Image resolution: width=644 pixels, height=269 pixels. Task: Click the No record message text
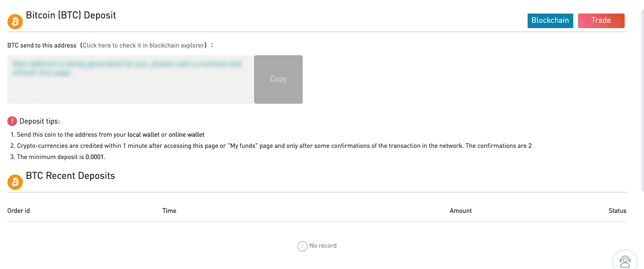pos(323,246)
